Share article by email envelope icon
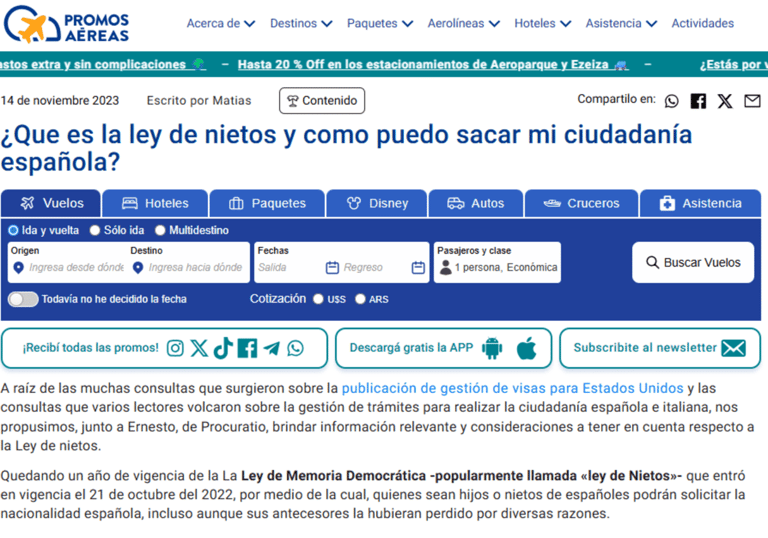This screenshot has height=538, width=768. coord(752,101)
